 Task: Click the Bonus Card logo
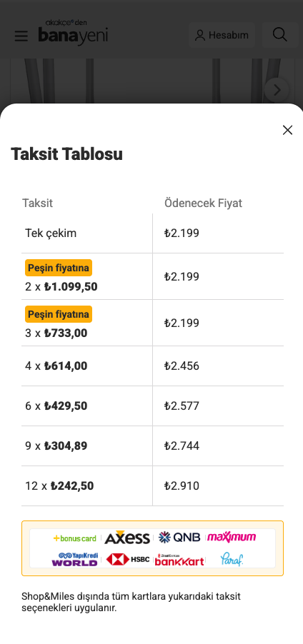coord(75,538)
